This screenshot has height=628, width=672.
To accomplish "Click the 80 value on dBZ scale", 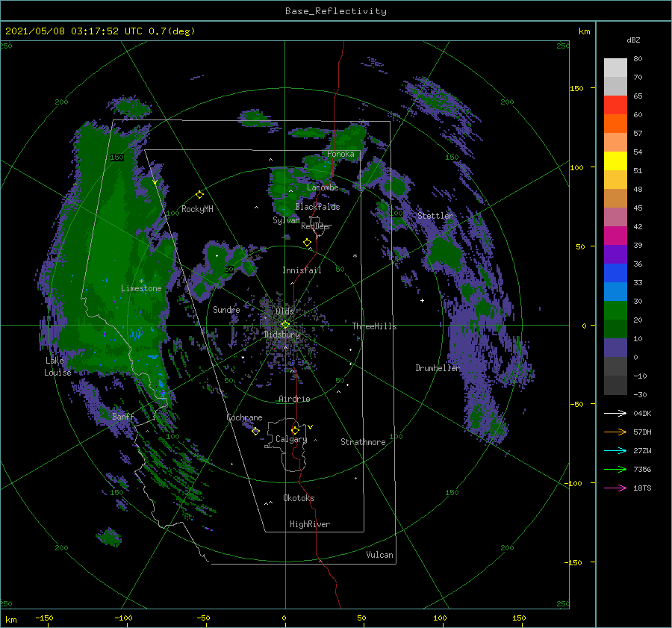I will 638,59.
